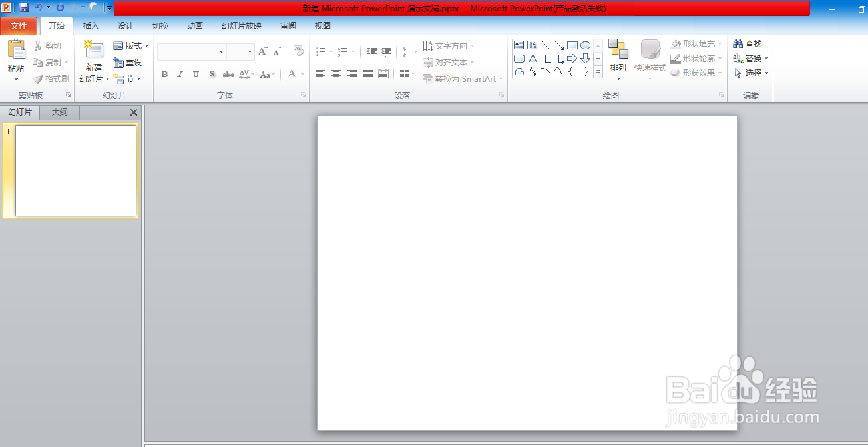This screenshot has height=447, width=868.
Task: Toggle center text alignment
Action: pos(336,74)
